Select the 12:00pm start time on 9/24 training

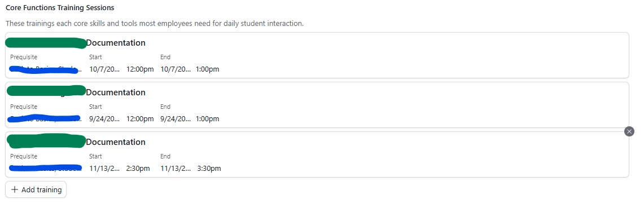(140, 118)
